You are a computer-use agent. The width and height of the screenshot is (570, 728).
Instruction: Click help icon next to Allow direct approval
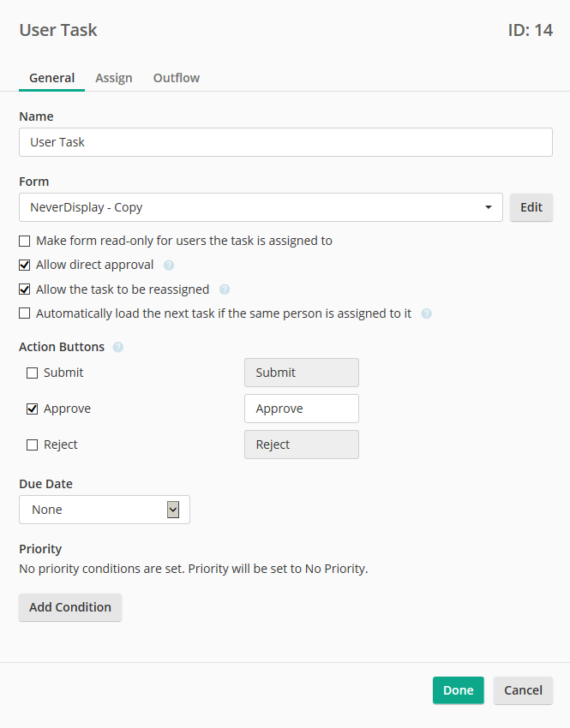pyautogui.click(x=169, y=266)
